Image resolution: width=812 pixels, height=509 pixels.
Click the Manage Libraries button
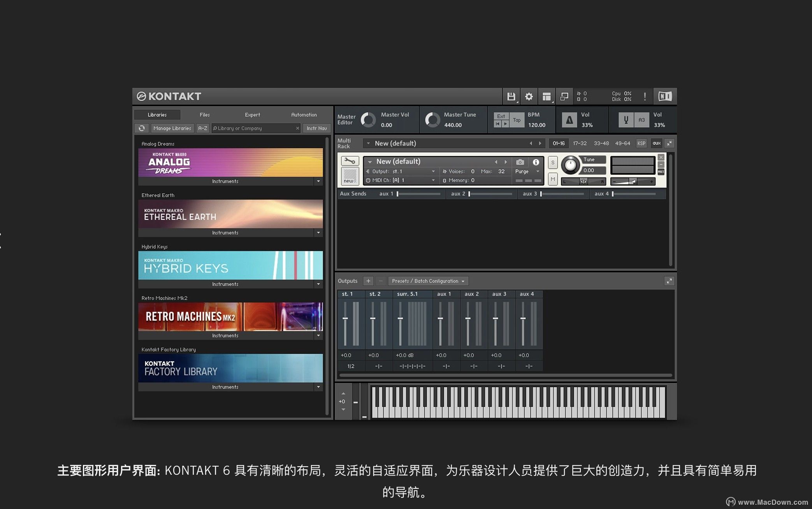click(172, 128)
